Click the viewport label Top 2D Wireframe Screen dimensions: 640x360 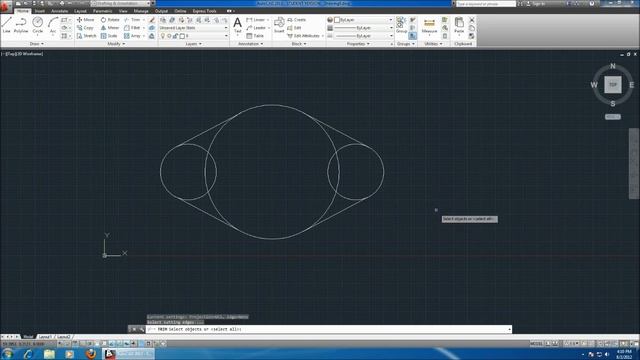click(x=23, y=54)
